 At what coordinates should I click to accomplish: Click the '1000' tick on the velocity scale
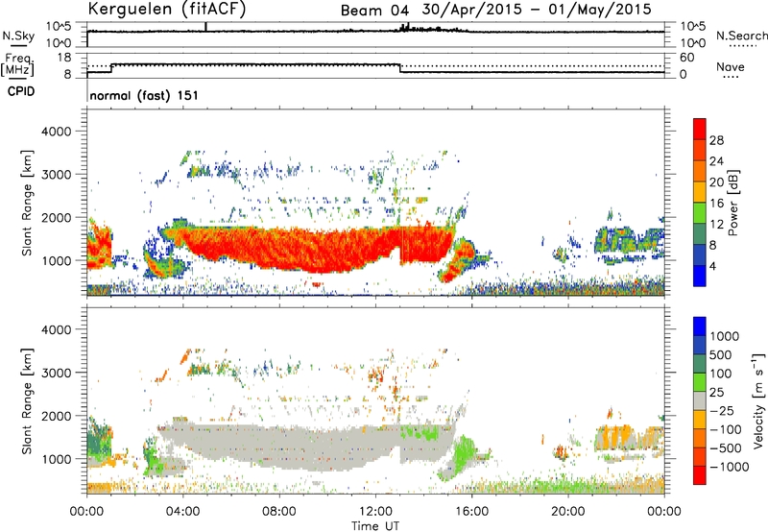click(725, 336)
